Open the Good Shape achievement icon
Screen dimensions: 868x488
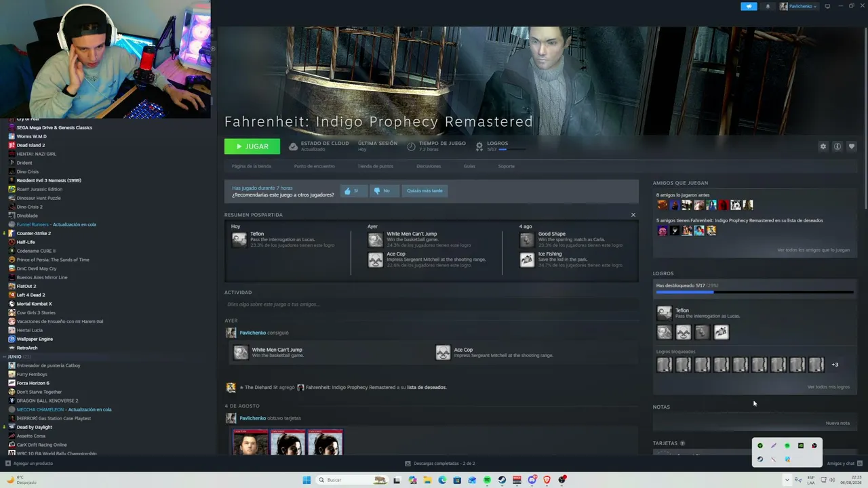[x=527, y=240]
